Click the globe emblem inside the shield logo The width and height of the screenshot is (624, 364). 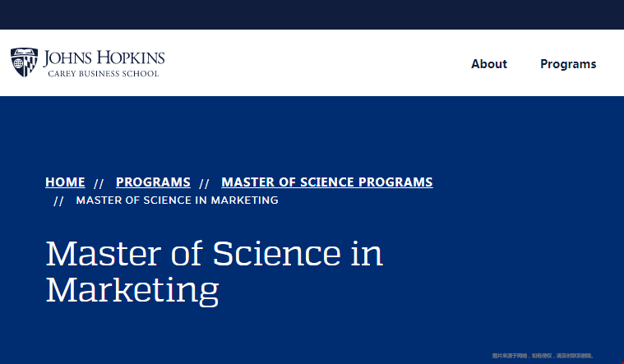click(18, 63)
